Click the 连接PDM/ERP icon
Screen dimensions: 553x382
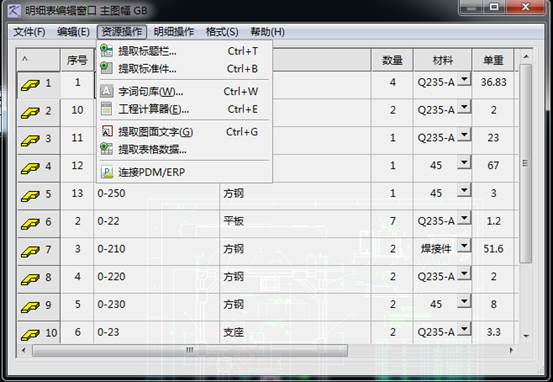tap(107, 172)
